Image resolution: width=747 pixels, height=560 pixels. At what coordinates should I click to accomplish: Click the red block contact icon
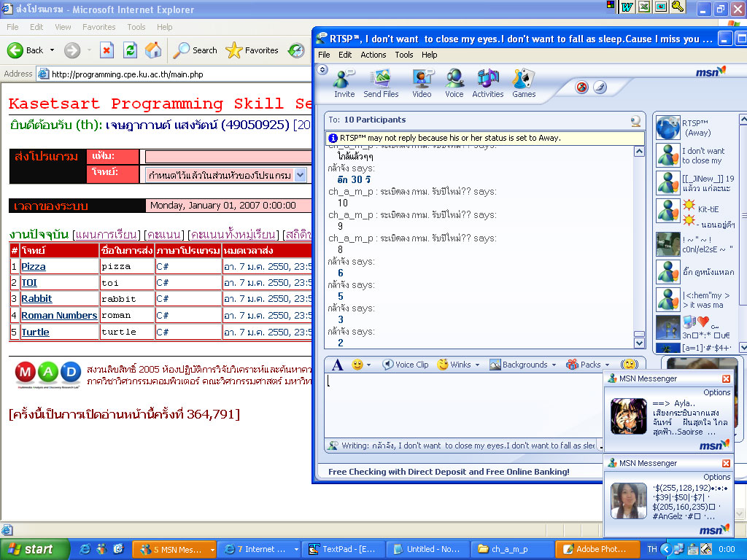(581, 87)
